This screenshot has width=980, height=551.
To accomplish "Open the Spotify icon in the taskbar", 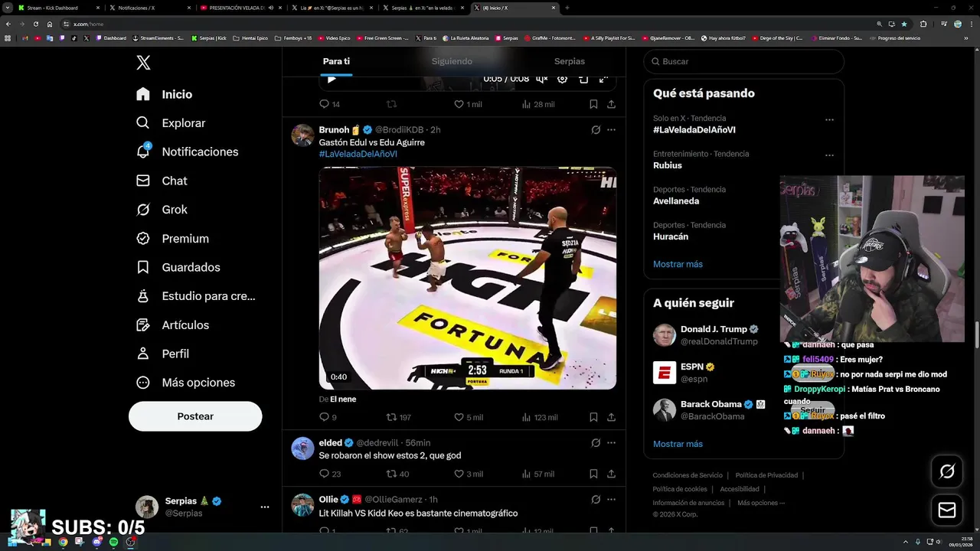I will (113, 542).
